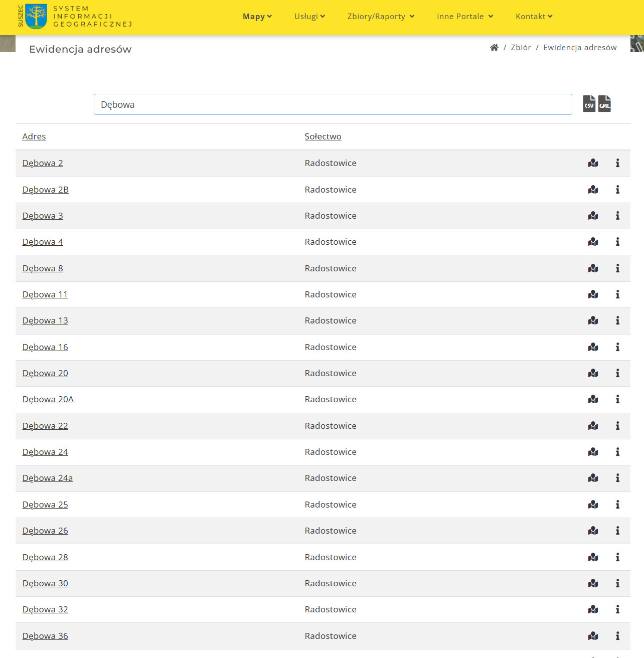Open the Zbiory/Raporty dropdown
Screen dimensions: 644x658
(x=381, y=17)
